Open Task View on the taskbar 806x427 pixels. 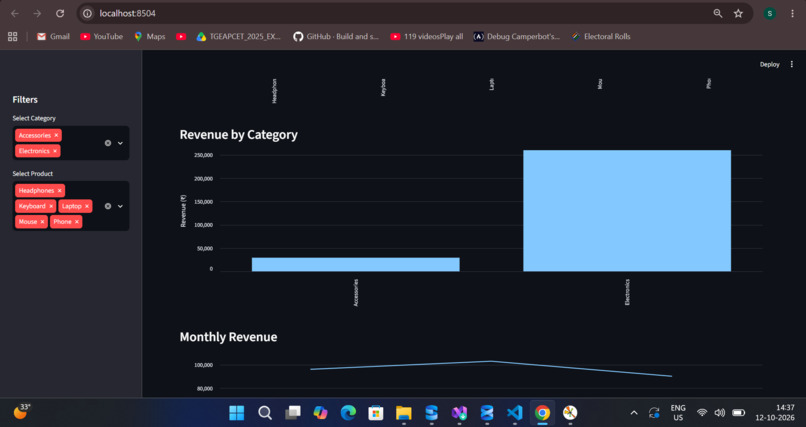point(293,413)
